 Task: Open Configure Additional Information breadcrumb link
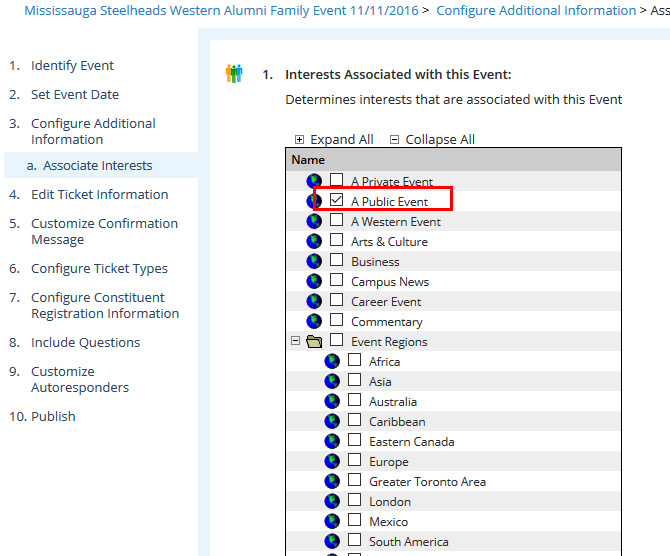(x=536, y=11)
